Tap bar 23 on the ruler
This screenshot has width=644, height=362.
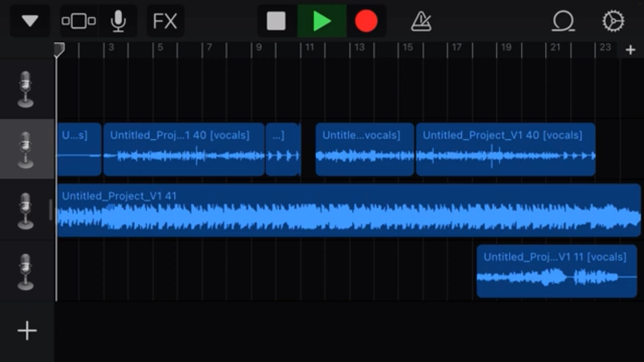pyautogui.click(x=605, y=47)
